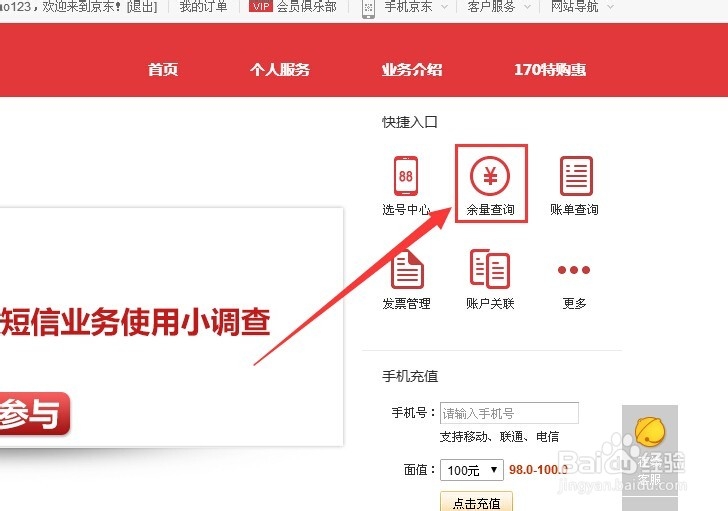Go to 首页 in red navigation bar

163,70
